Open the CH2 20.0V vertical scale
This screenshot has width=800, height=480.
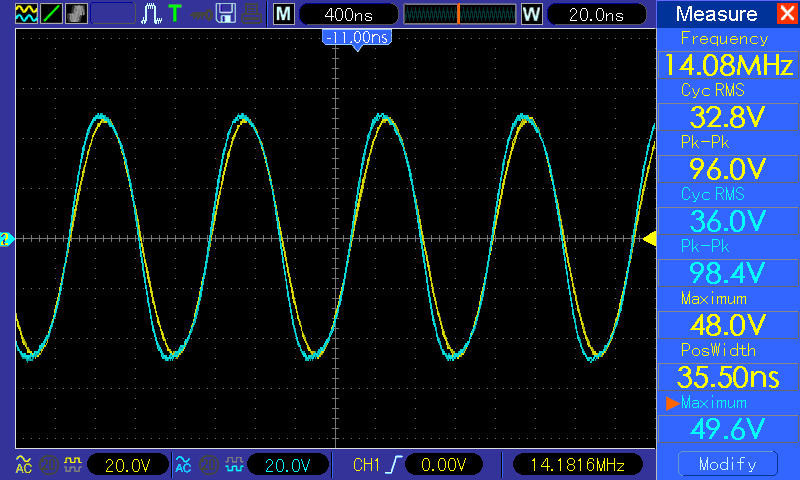[287, 464]
